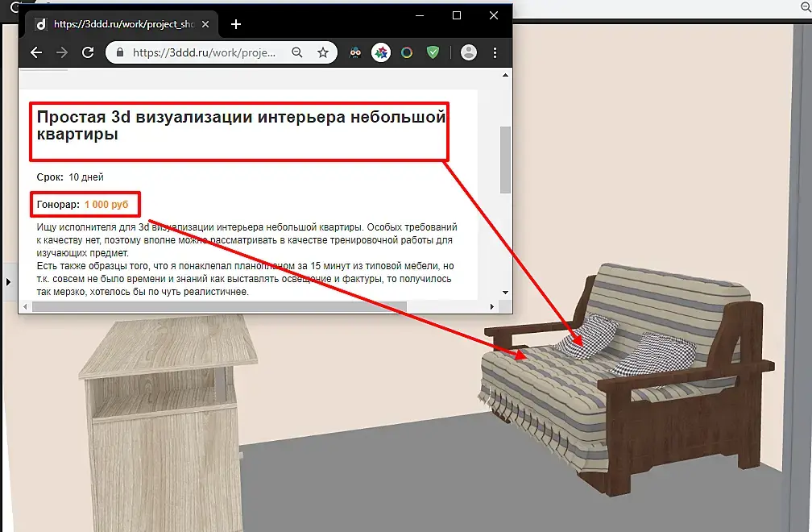
Task: Open Chrome's three-dot menu
Action: coord(495,52)
